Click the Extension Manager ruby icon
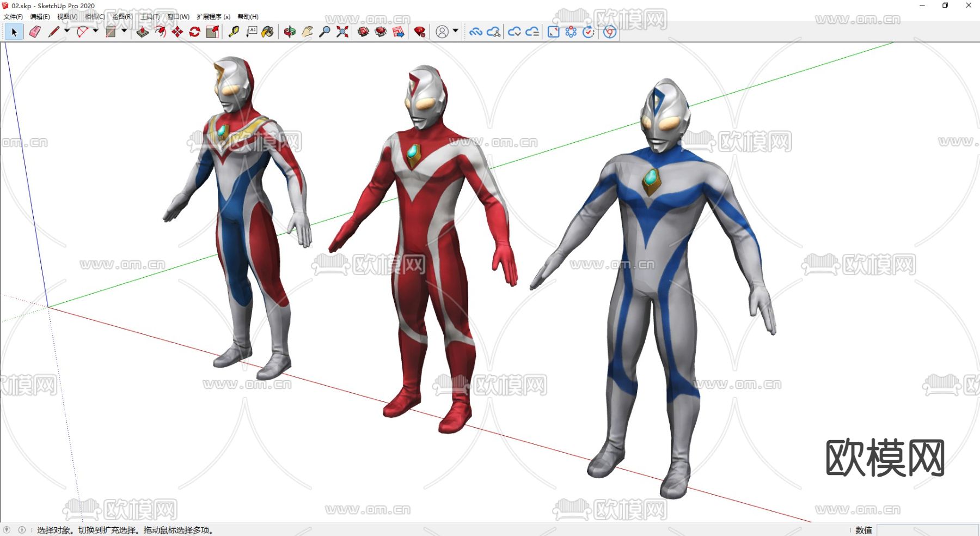Image resolution: width=980 pixels, height=536 pixels. pyautogui.click(x=419, y=32)
